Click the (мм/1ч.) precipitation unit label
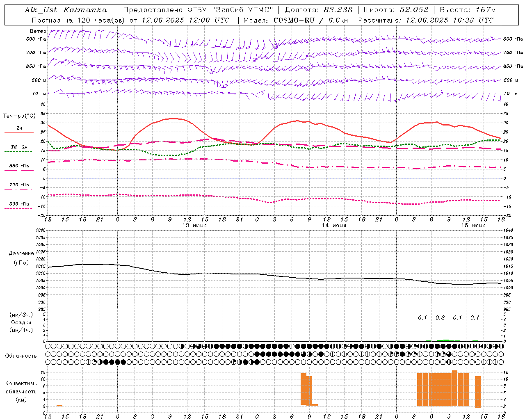Viewport: 525px width, 420px height. click(x=21, y=330)
